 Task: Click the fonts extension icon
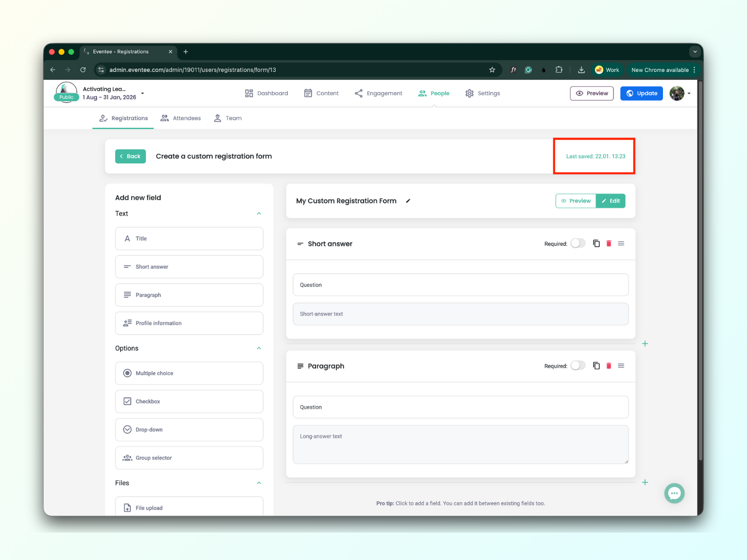click(514, 70)
